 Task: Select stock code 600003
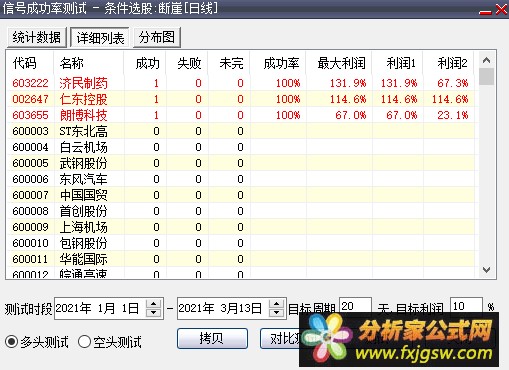coord(30,131)
